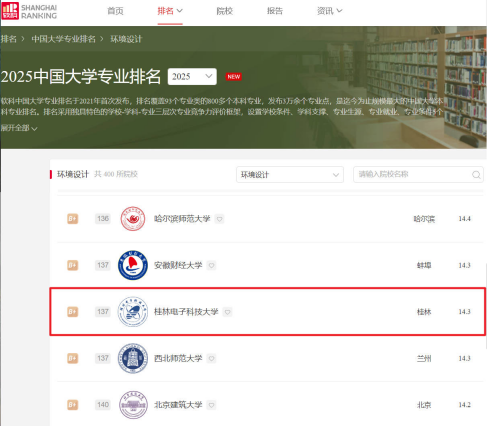Click the B+ badge for 桂林电子科技大学
Image resolution: width=487 pixels, height=426 pixels.
(73, 312)
